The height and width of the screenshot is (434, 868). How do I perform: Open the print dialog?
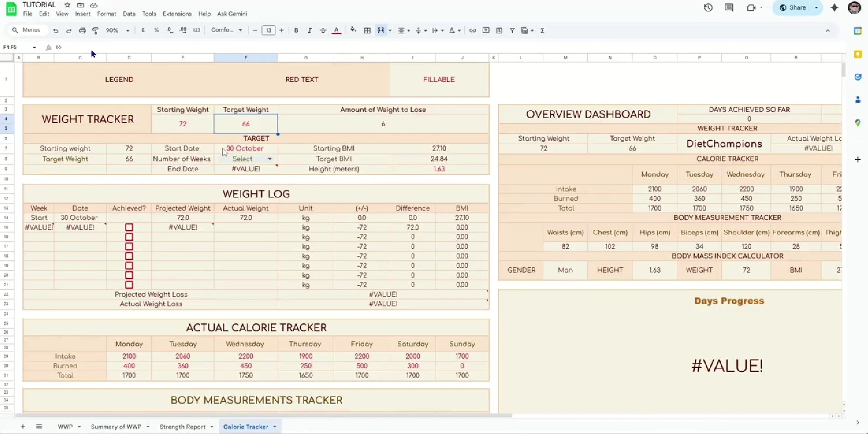pyautogui.click(x=83, y=30)
